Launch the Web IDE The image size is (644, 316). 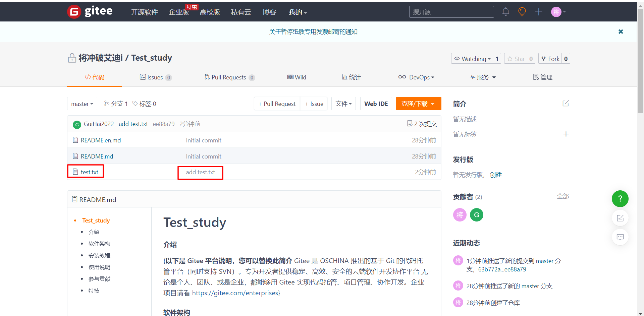pos(376,104)
